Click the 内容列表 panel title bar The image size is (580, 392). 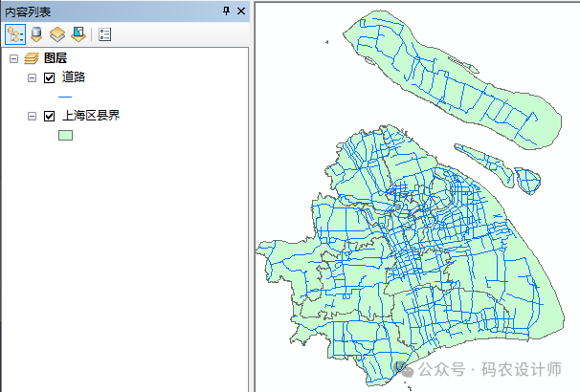tap(96, 11)
